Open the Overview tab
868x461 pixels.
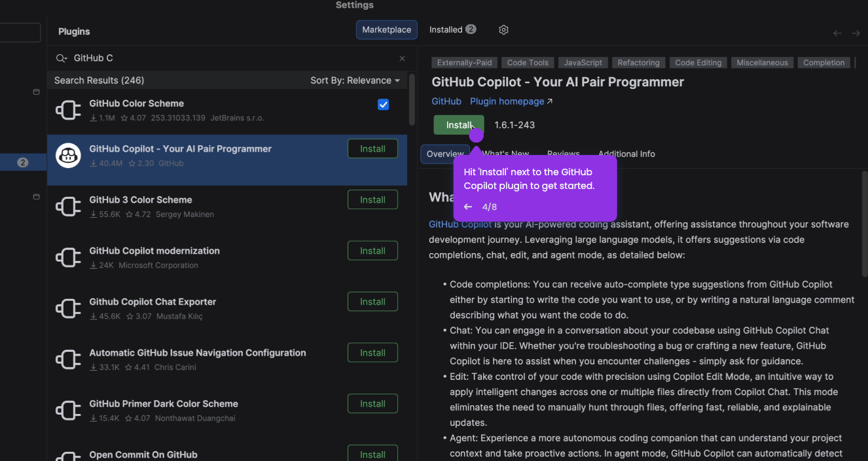[445, 154]
